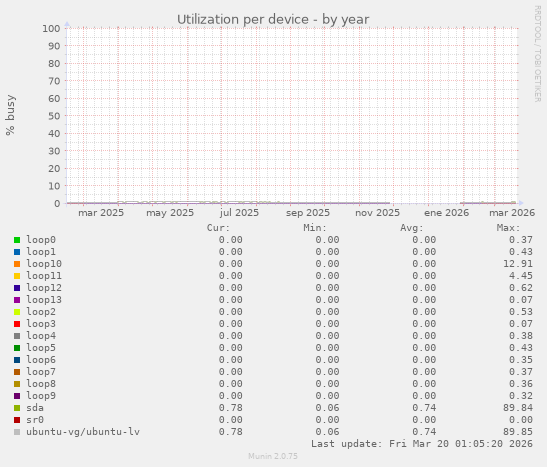
Task: Click the 'ene 2026' x-axis label
Action: 447,213
